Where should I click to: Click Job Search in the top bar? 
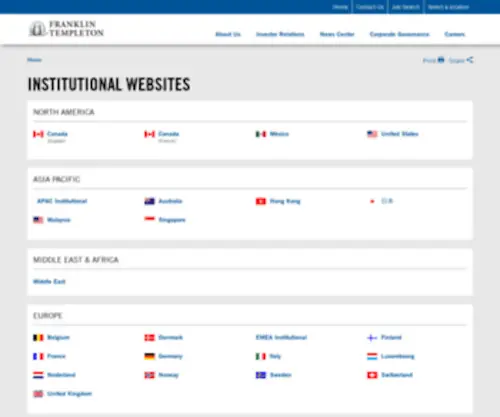point(406,7)
